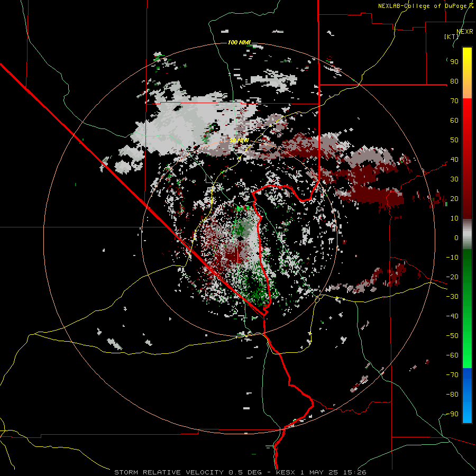The height and width of the screenshot is (476, 476).
Task: Click the -70 value on the velocity scale
Action: (x=452, y=375)
